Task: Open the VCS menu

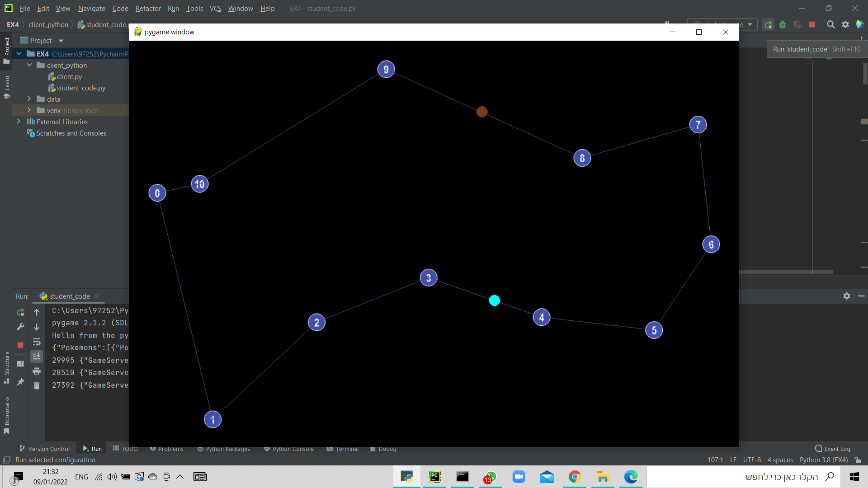Action: point(215,8)
